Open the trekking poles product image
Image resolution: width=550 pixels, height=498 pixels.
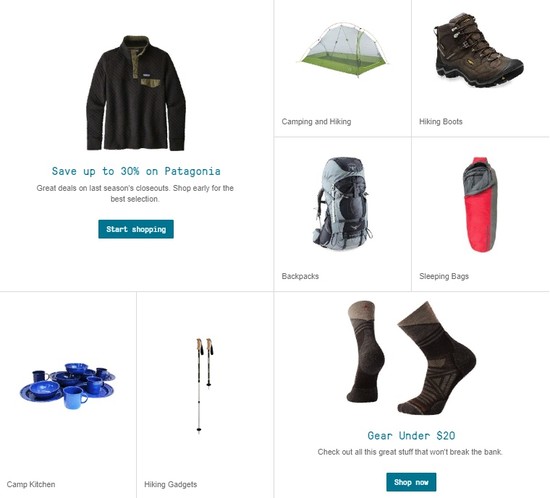click(204, 385)
